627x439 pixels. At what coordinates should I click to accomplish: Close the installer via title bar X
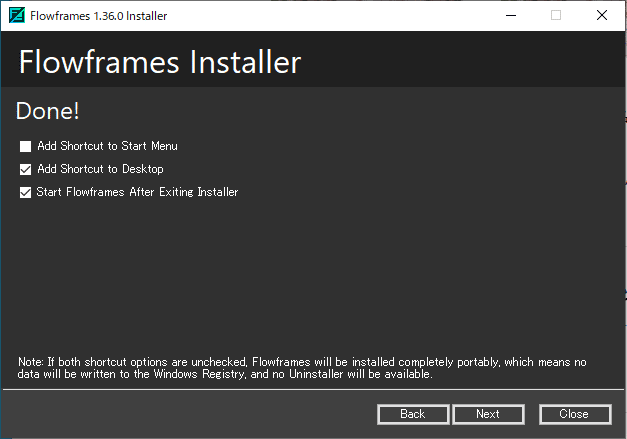coord(602,16)
